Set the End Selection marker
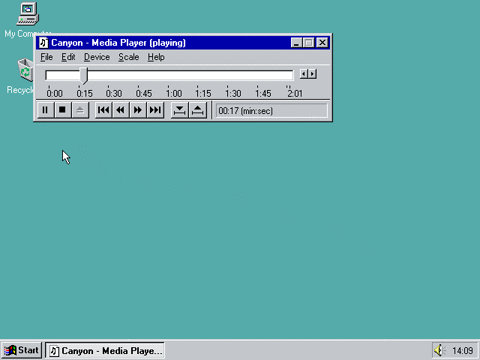This screenshot has height=360, width=480. [198, 110]
